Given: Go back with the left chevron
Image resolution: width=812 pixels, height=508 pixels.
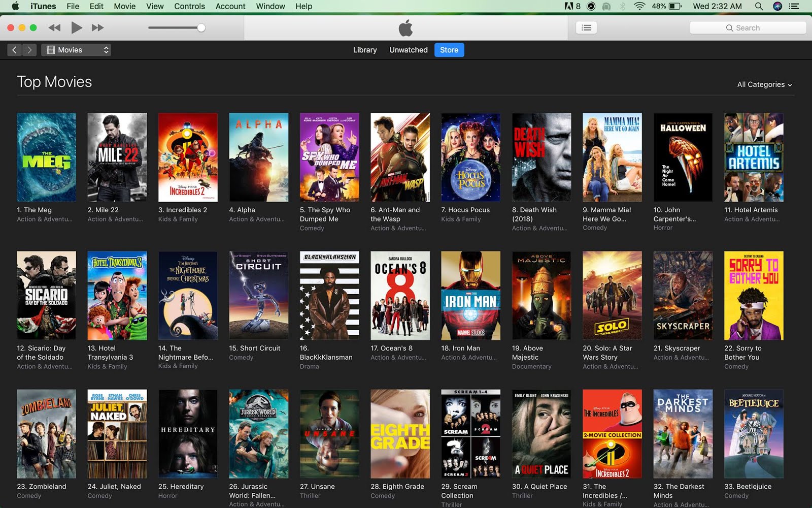Looking at the screenshot, I should pyautogui.click(x=14, y=50).
